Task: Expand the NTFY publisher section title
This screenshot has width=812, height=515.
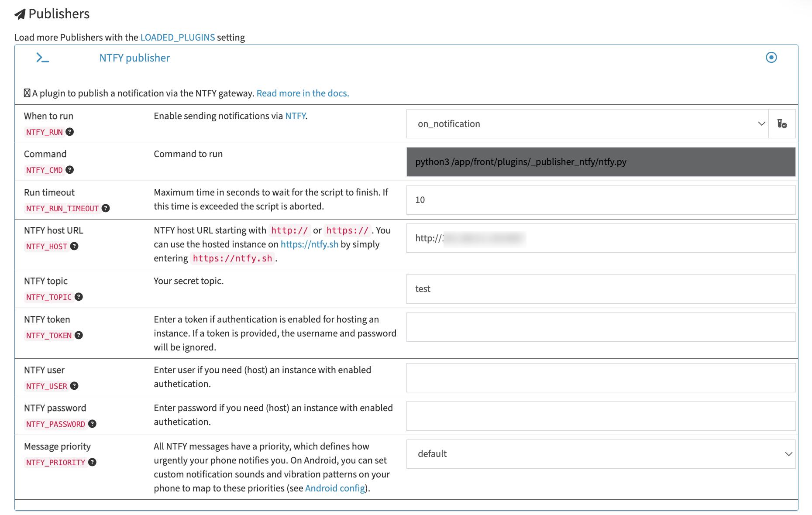Action: coord(134,58)
